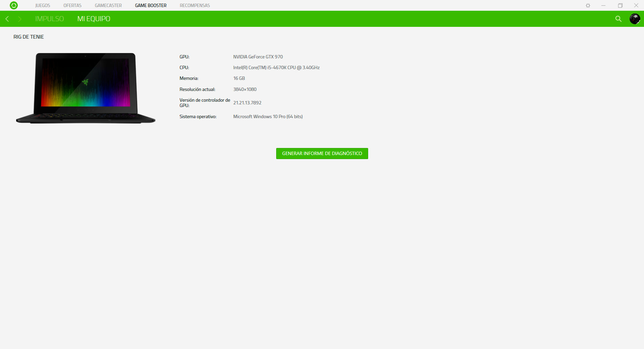Close the Razer Cortex window
644x349 pixels.
pyautogui.click(x=636, y=5)
